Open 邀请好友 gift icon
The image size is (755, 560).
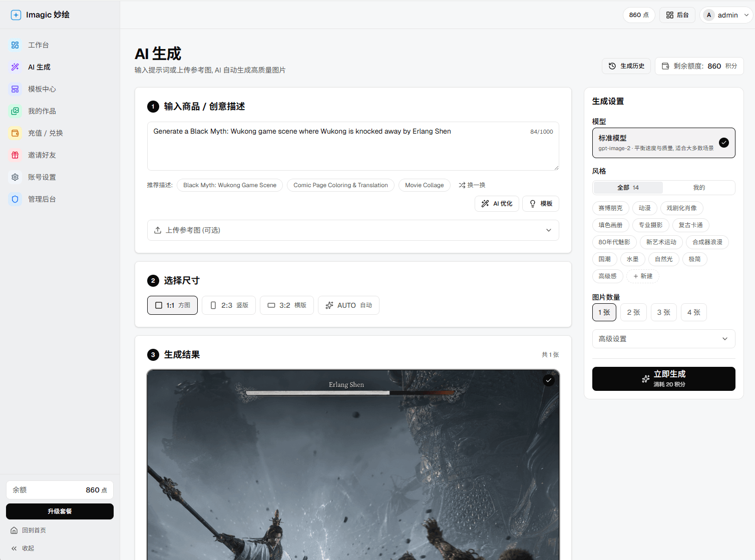[15, 155]
